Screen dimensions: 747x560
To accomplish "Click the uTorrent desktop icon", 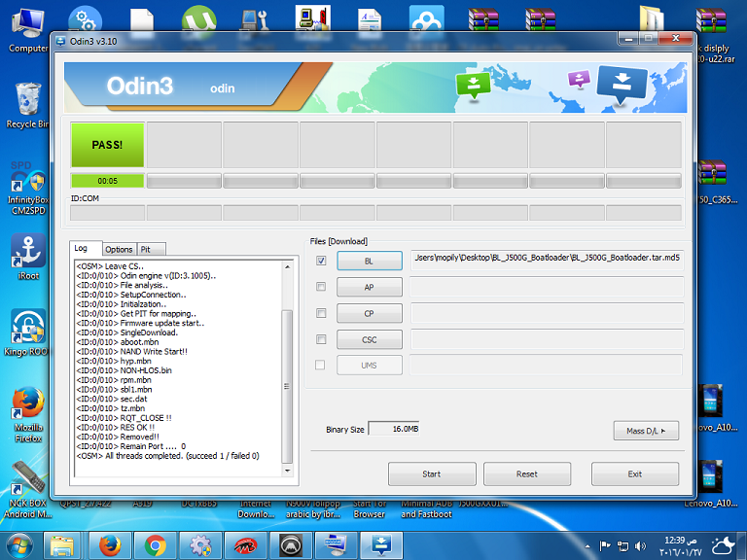I will [x=199, y=19].
